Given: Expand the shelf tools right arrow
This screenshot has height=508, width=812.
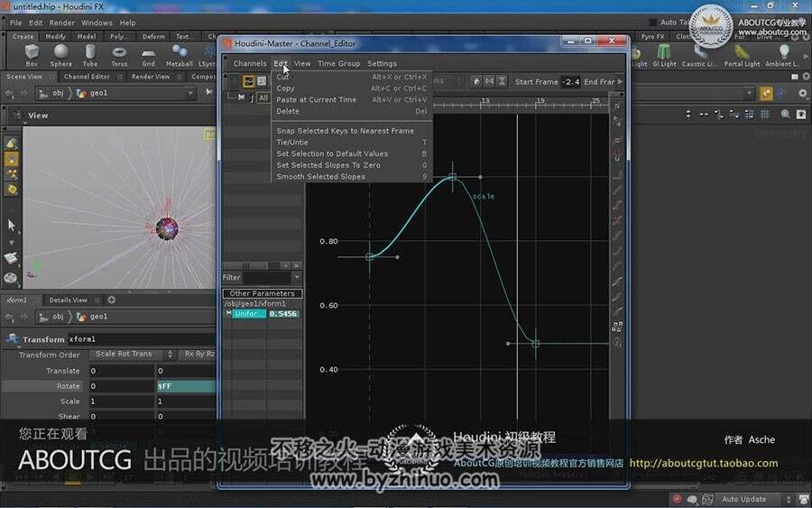Looking at the screenshot, I should coord(806,55).
